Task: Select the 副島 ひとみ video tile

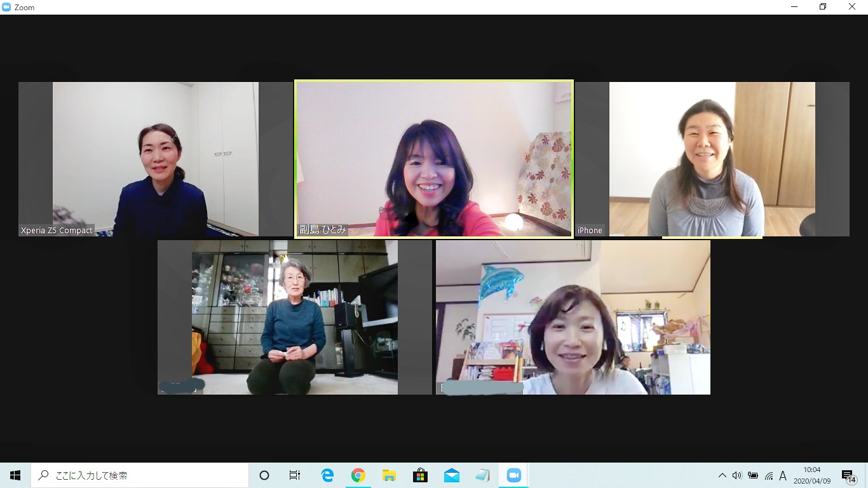Action: coord(434,159)
